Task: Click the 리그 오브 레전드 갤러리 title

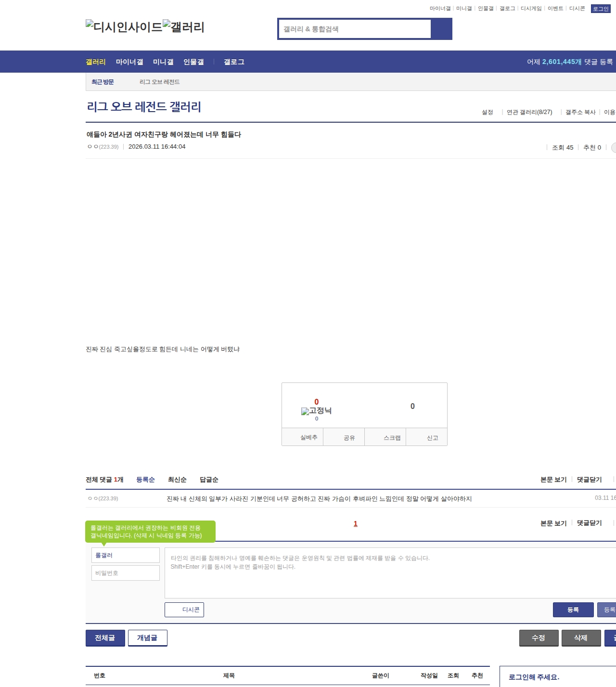Action: tap(144, 107)
